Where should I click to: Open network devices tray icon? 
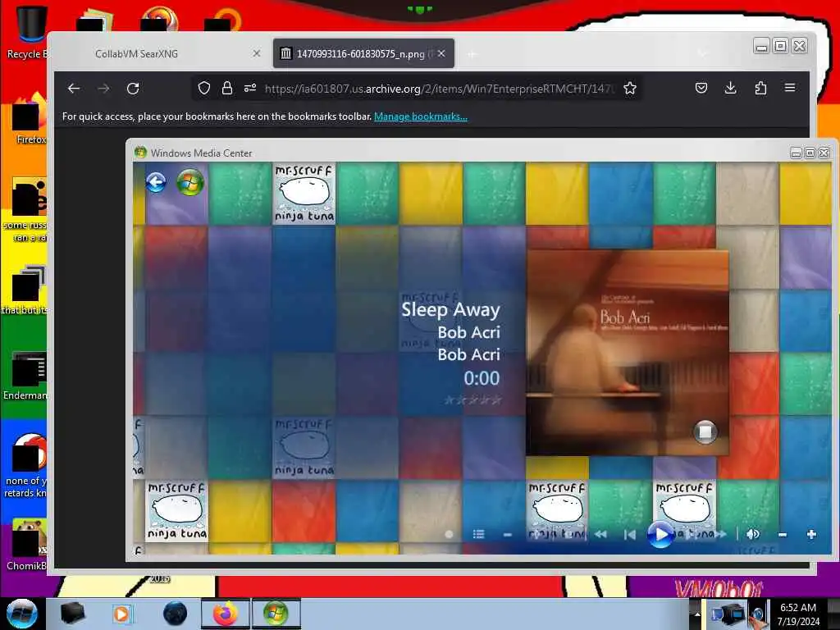[x=727, y=614]
